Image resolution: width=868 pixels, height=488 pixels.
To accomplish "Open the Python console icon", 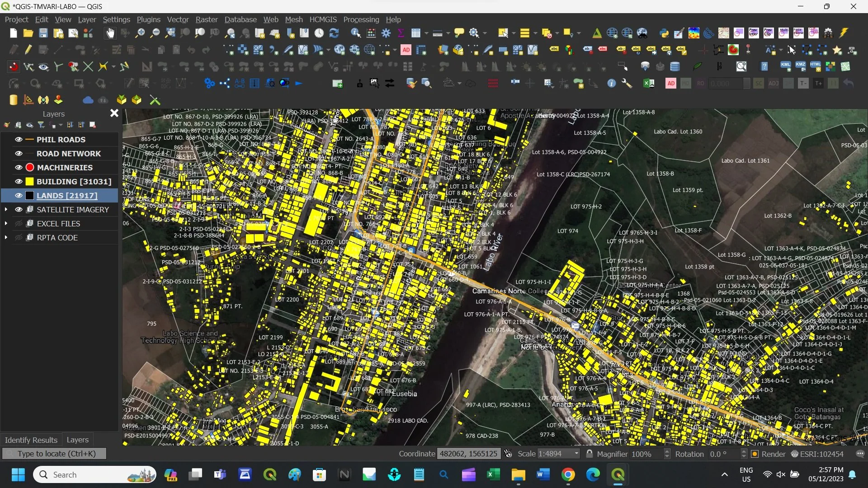I will [664, 33].
